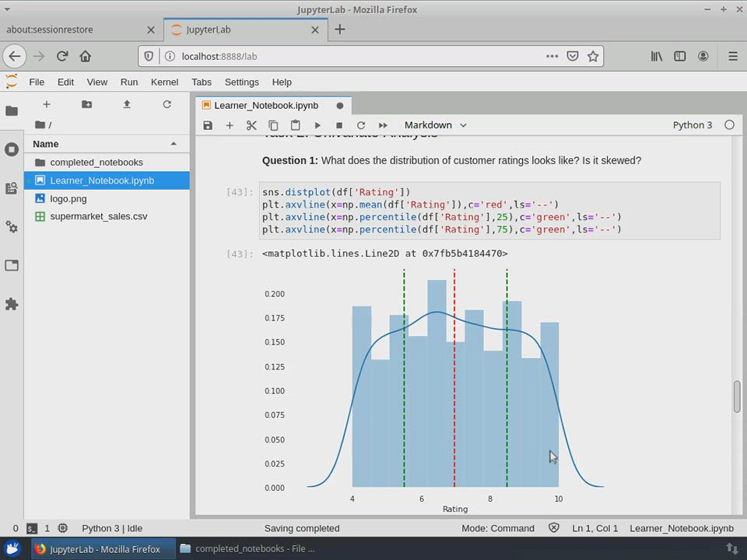The image size is (747, 560).
Task: Open the completed_notebooks folder
Action: 96,163
